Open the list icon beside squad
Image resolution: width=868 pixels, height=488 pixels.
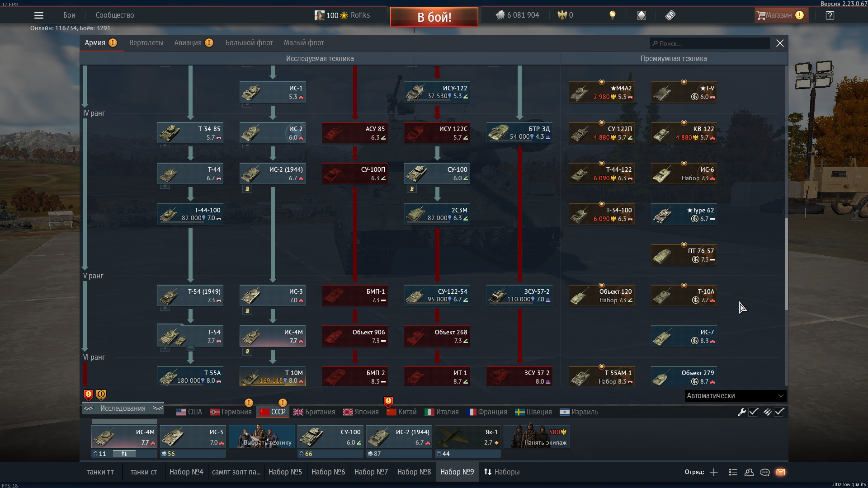point(733,472)
